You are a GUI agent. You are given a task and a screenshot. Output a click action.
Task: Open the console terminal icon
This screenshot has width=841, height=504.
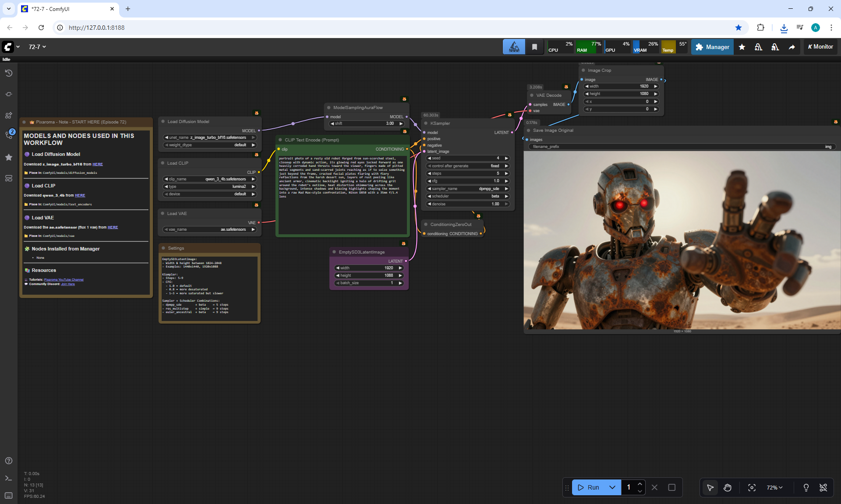[x=8, y=478]
